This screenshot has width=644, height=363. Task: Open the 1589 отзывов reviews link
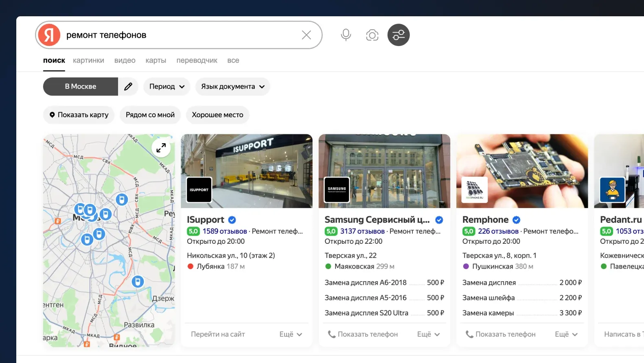[225, 231]
